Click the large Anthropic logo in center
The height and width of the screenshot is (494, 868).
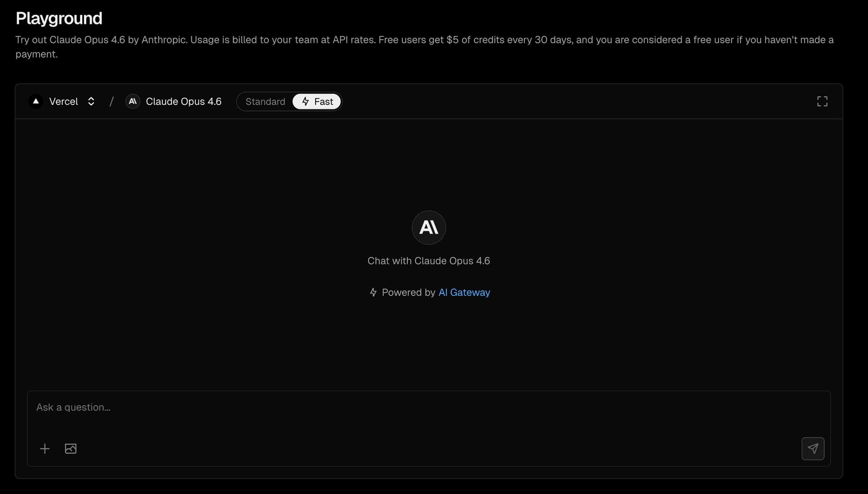point(429,227)
